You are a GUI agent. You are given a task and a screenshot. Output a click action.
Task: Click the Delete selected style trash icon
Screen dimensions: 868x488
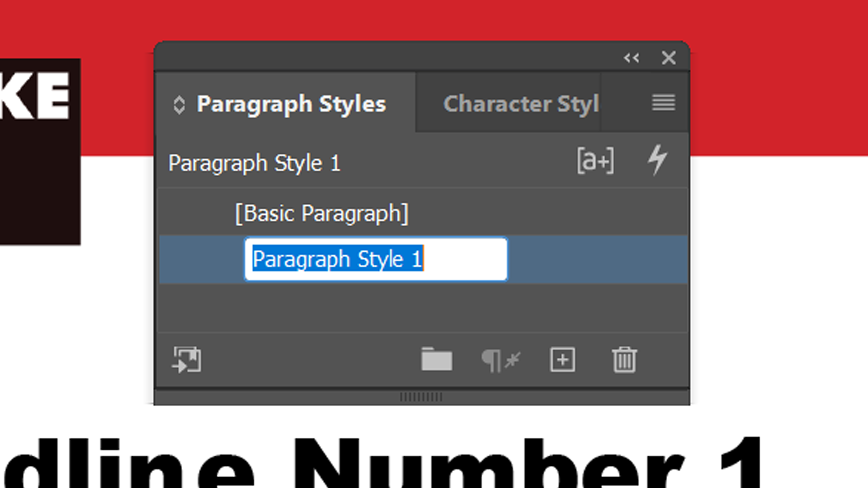pyautogui.click(x=624, y=360)
